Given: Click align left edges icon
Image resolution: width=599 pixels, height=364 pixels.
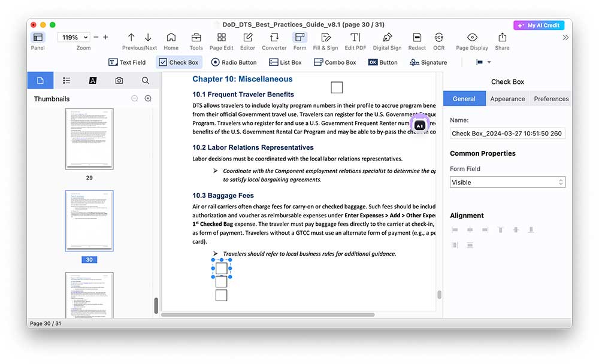Looking at the screenshot, I should tap(455, 229).
